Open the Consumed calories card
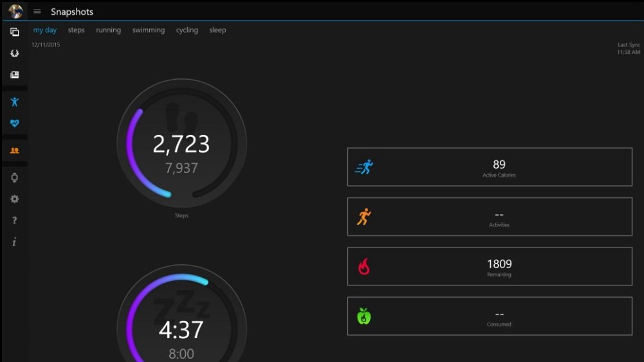 [490, 316]
